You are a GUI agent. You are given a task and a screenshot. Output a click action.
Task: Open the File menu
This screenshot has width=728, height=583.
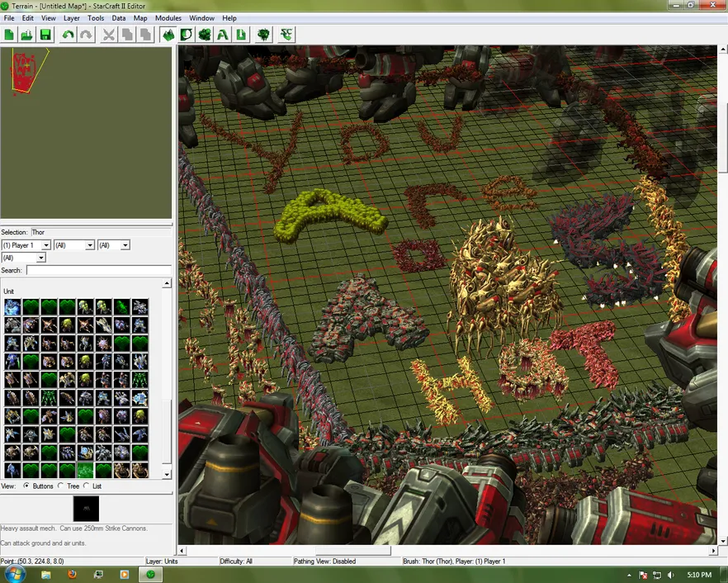[9, 18]
